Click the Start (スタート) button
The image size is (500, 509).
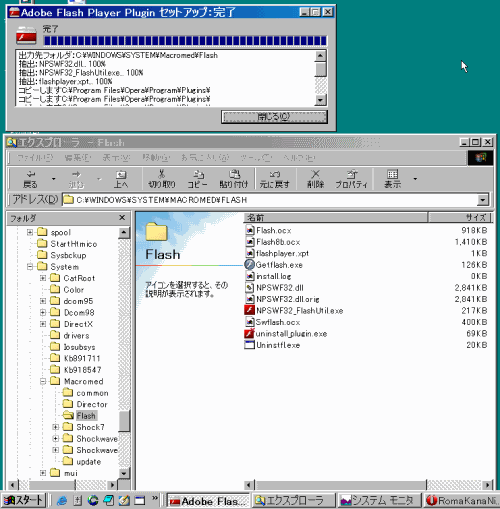pos(23,500)
